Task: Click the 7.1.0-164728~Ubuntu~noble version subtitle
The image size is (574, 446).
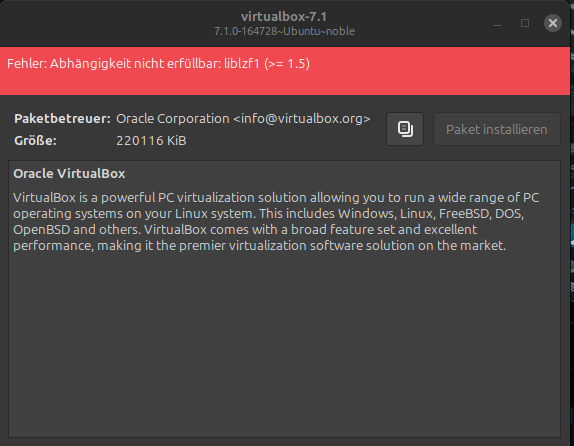Action: [x=284, y=31]
